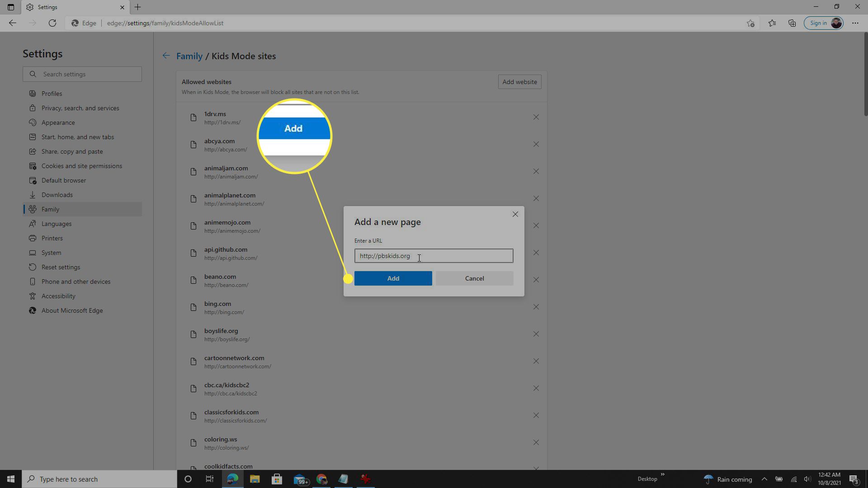This screenshot has width=868, height=488.
Task: Open the tab actions menu icon
Action: (11, 7)
